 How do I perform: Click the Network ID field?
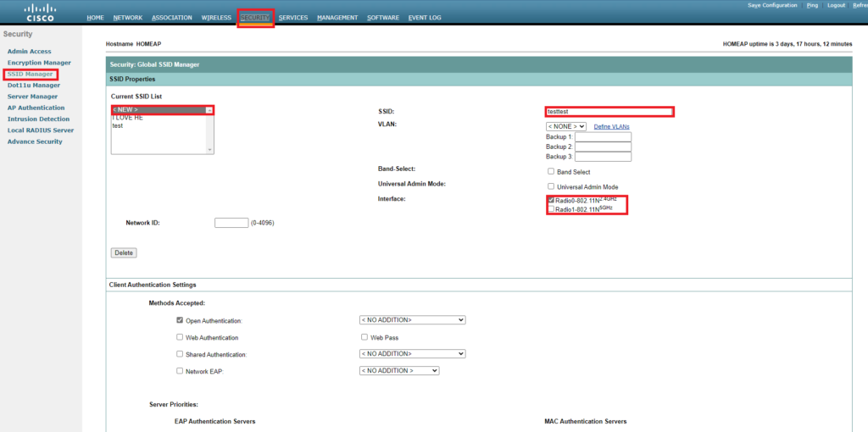click(231, 223)
